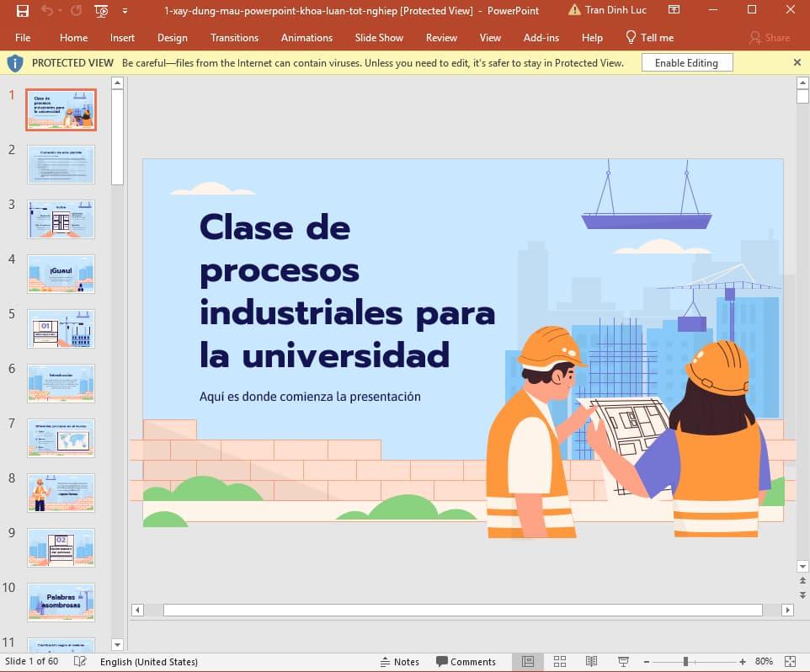The width and height of the screenshot is (810, 672).
Task: Start Slide Show from the status bar icon
Action: pyautogui.click(x=623, y=662)
